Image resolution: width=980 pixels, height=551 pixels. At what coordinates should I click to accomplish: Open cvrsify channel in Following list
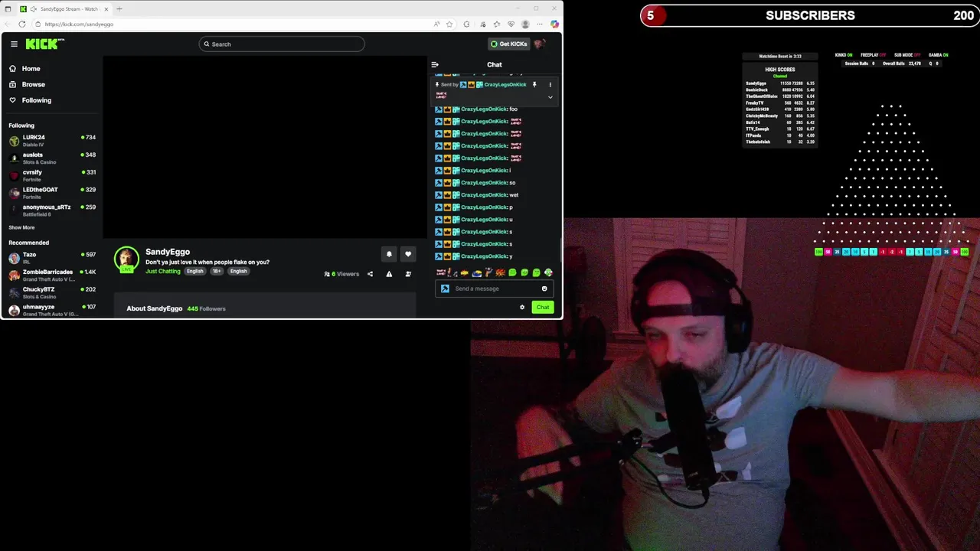pyautogui.click(x=52, y=176)
